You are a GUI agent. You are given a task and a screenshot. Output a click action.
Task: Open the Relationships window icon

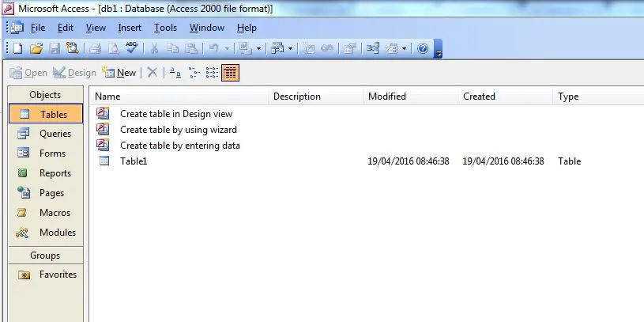coord(373,48)
